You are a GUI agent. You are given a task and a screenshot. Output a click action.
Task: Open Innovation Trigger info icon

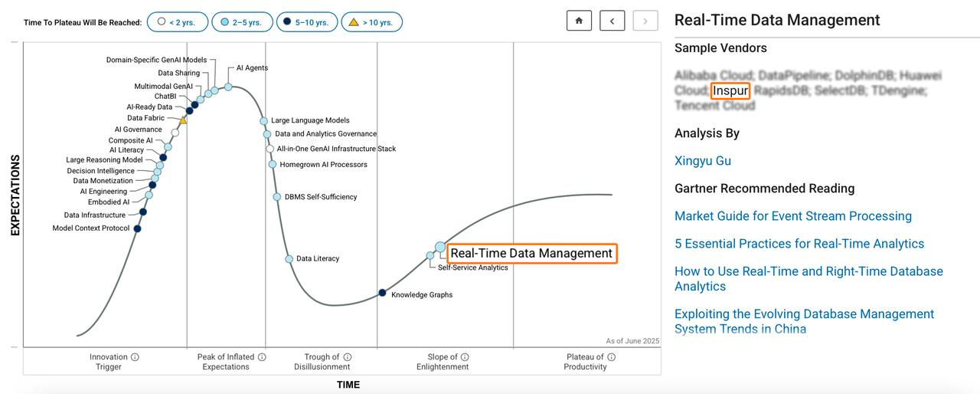pos(135,357)
